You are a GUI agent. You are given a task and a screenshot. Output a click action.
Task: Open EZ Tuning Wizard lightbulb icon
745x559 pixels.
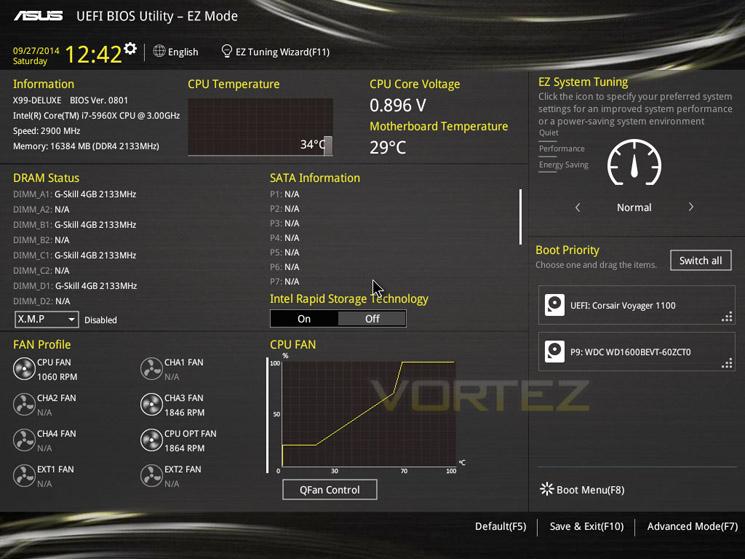point(227,51)
